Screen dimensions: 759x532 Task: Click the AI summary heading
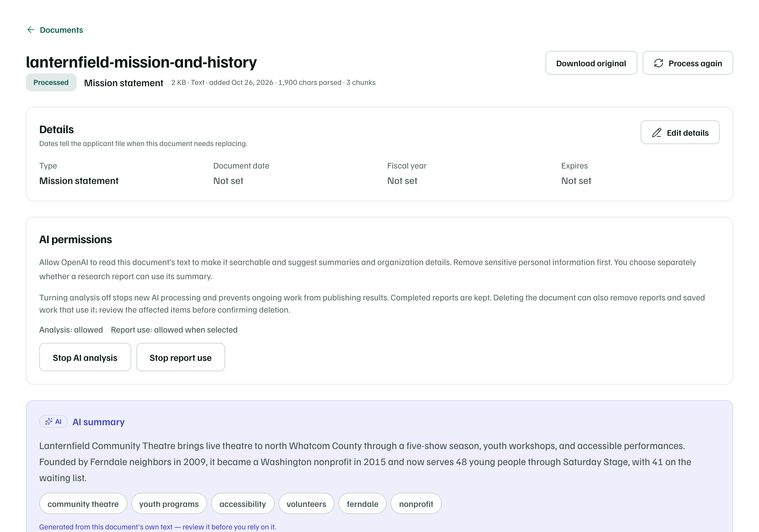click(x=98, y=422)
